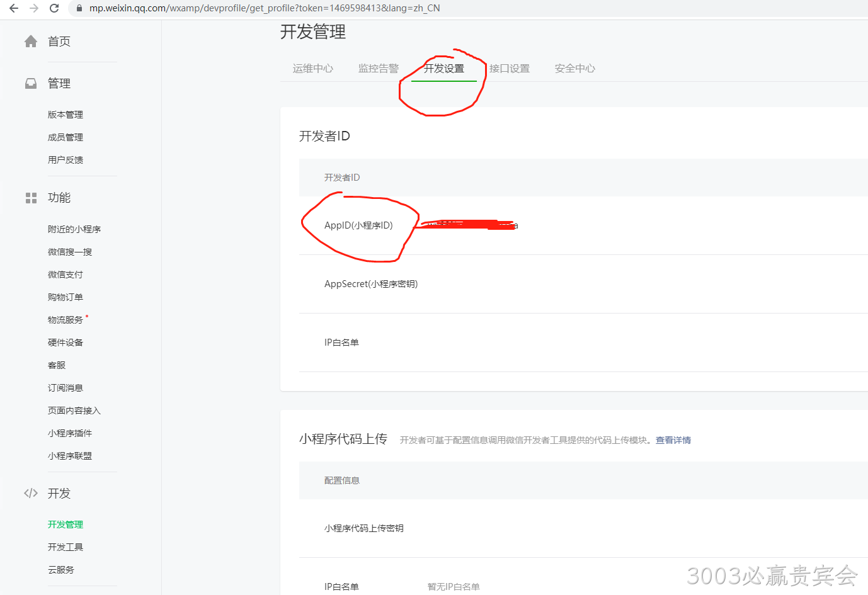Viewport: 868px width, 595px height.
Task: Click the AppSecret(小程序密钥) row label
Action: (x=371, y=284)
